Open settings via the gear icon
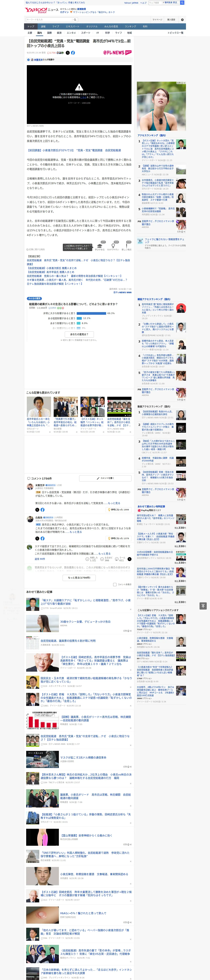The image size is (210, 980). pos(182,20)
